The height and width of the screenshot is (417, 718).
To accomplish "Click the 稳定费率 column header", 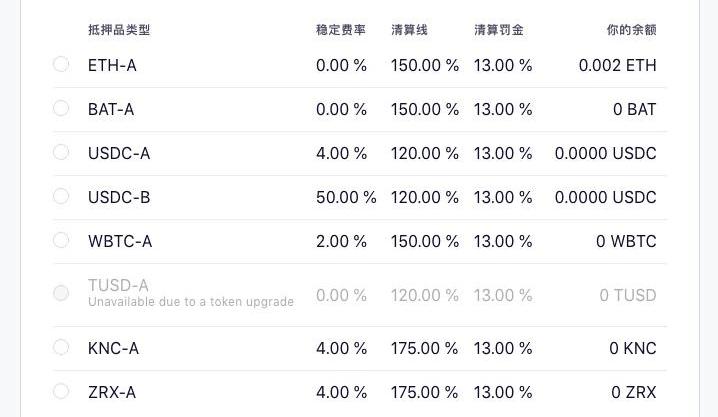I will point(341,30).
